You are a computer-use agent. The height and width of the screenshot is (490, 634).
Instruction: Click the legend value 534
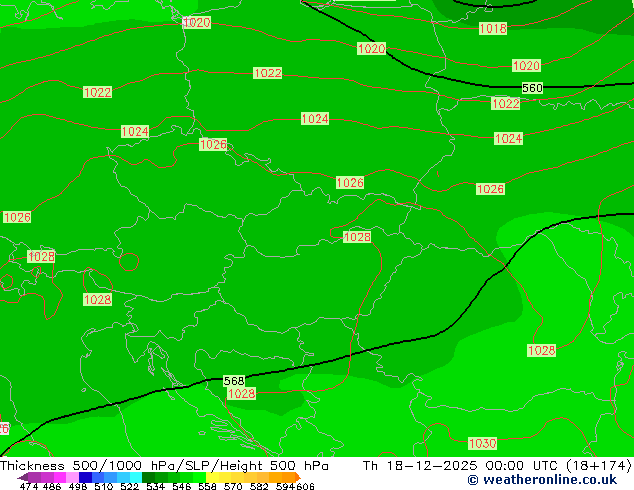click(155, 486)
